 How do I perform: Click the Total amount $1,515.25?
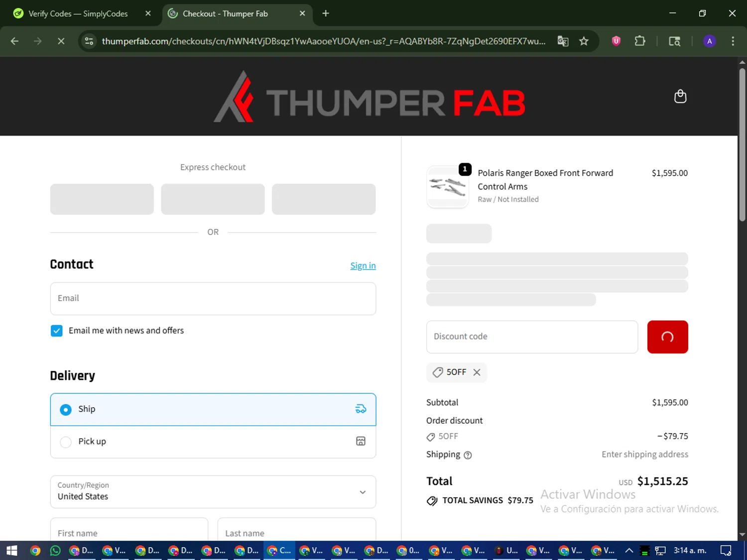click(x=663, y=481)
